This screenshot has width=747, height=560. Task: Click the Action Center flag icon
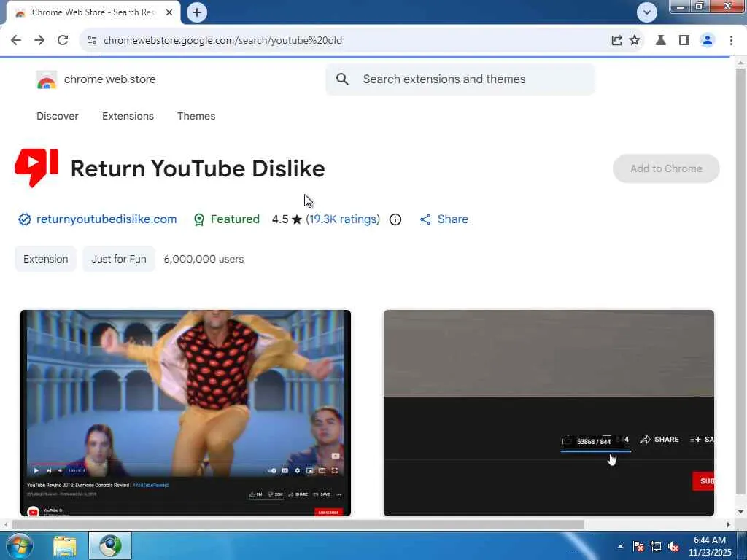(x=638, y=547)
